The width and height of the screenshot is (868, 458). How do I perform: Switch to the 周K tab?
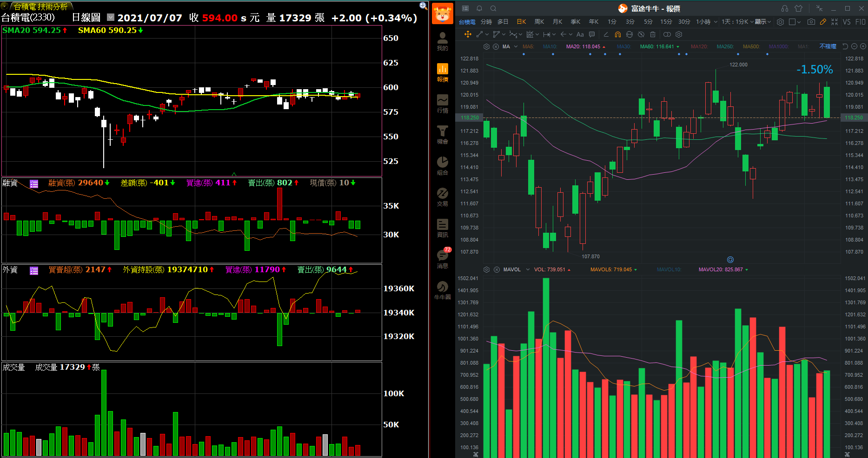[x=539, y=22]
